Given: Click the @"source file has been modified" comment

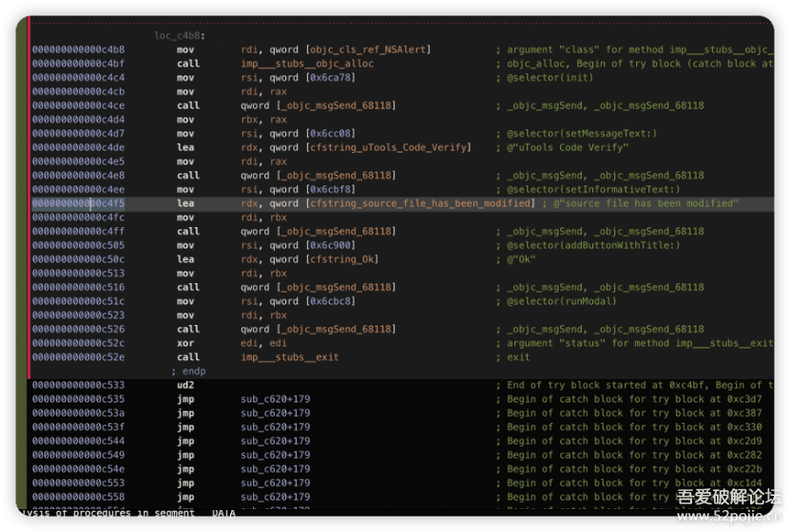Looking at the screenshot, I should (x=646, y=203).
